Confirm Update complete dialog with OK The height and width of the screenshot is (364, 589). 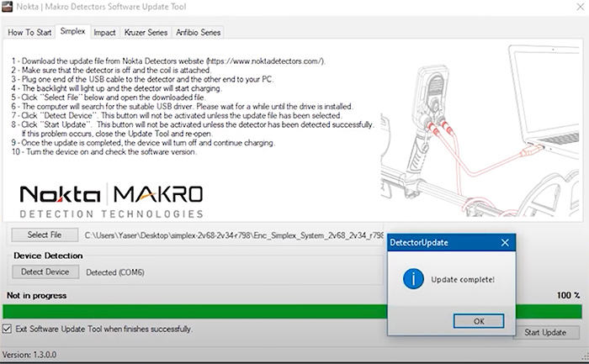(x=479, y=321)
